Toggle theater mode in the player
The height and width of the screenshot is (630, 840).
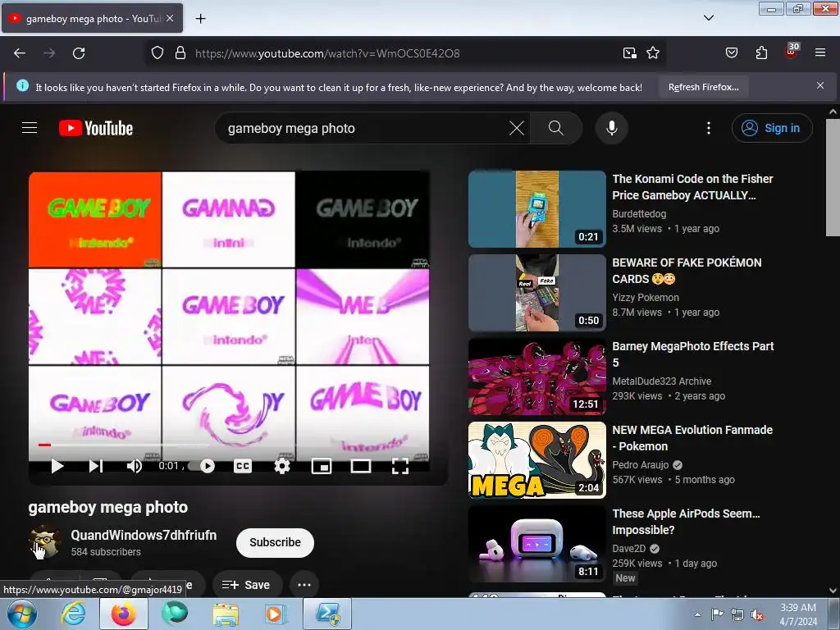[x=361, y=466]
